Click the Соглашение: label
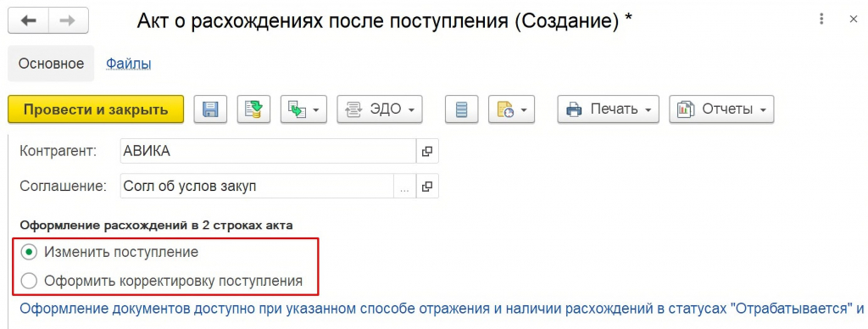The height and width of the screenshot is (329, 868). point(63,186)
